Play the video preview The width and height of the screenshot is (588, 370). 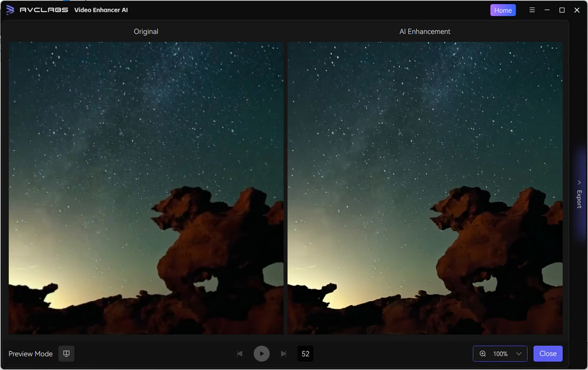[261, 354]
